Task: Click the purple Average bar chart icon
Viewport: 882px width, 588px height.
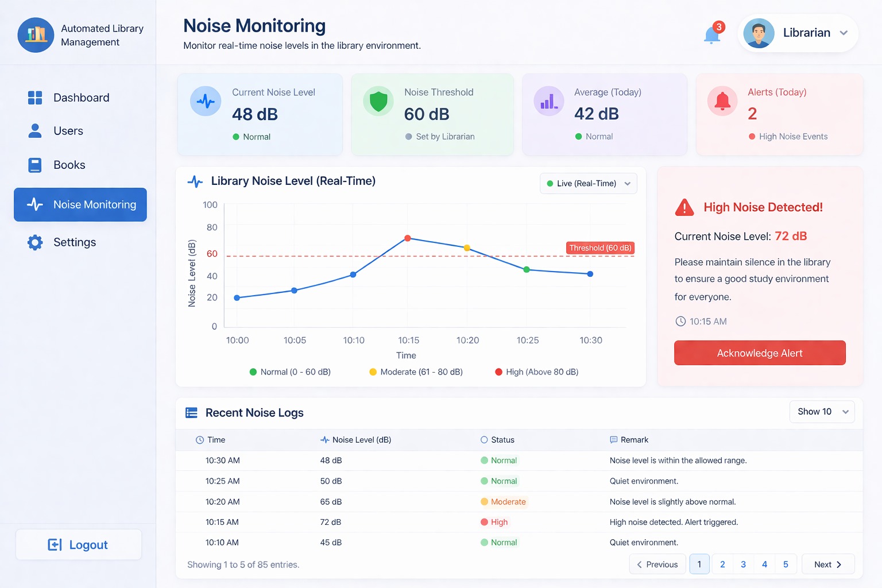Action: point(549,102)
